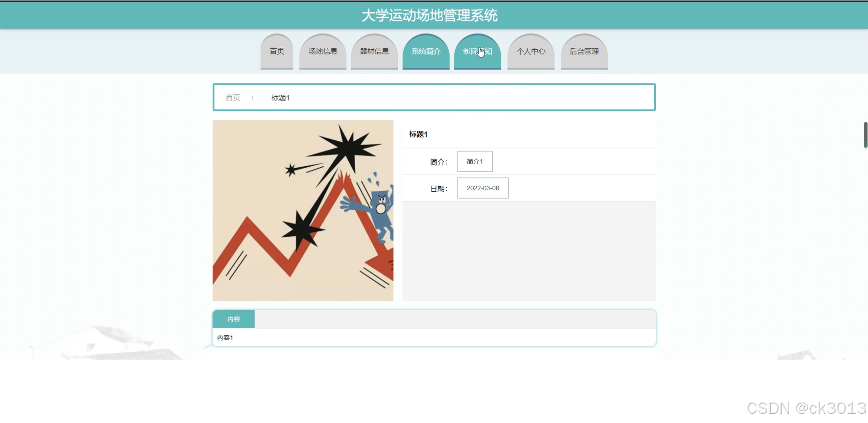Click the 内容1 body text
Screen dimensions: 868x423
(x=225, y=338)
